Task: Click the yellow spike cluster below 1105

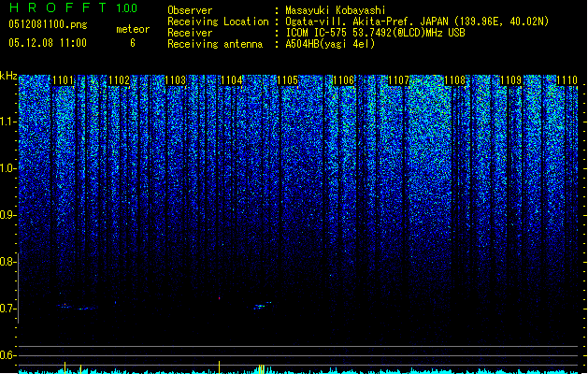Action: [x=262, y=369]
